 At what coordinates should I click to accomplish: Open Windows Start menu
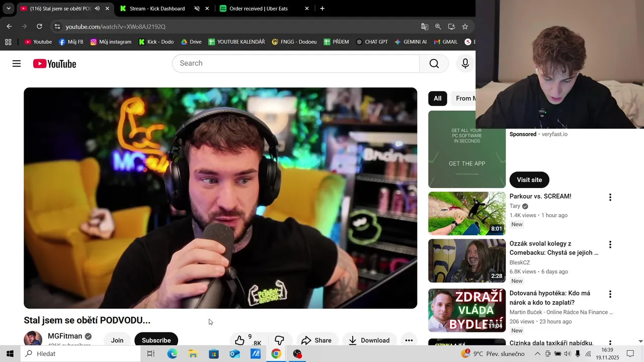[x=10, y=354]
